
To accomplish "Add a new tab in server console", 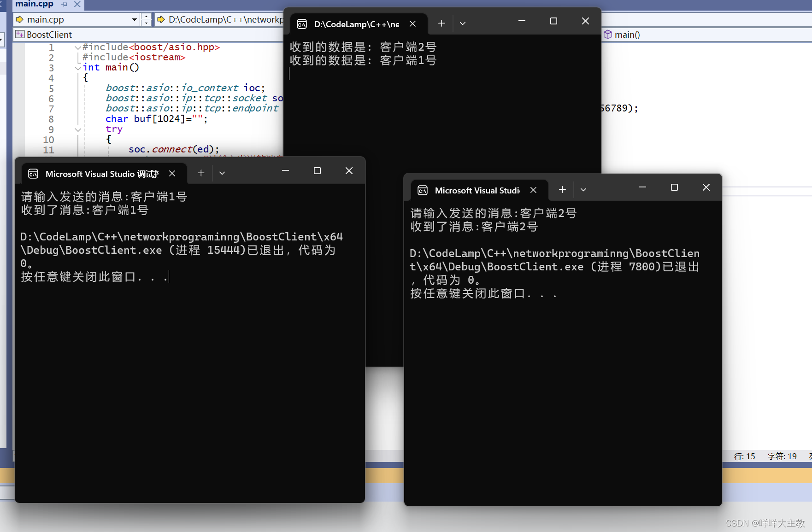I will (441, 23).
